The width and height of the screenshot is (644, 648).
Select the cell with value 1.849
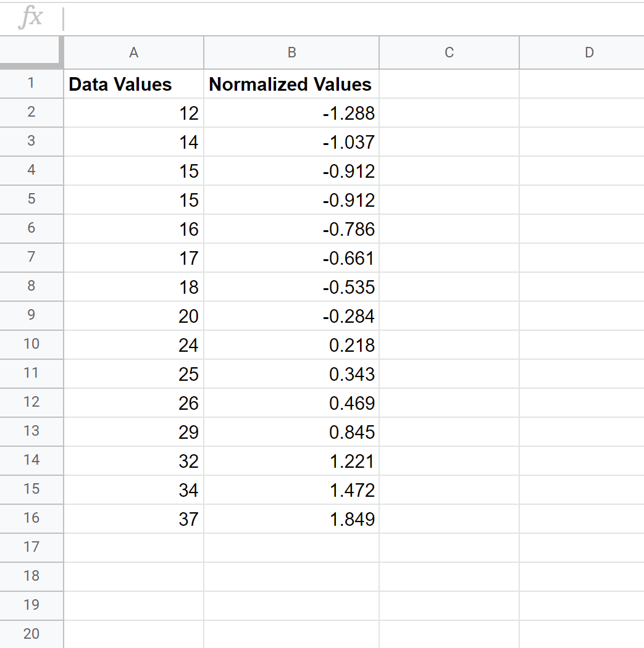click(291, 518)
